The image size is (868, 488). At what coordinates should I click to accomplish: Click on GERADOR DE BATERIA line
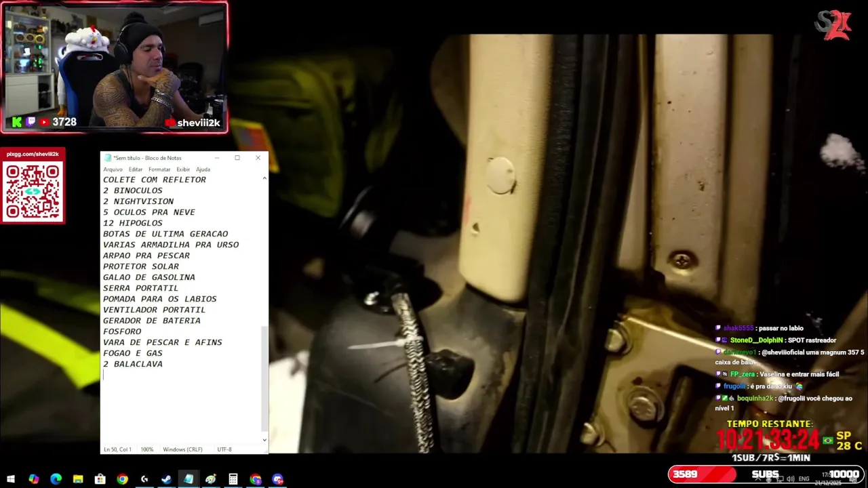[152, 321]
